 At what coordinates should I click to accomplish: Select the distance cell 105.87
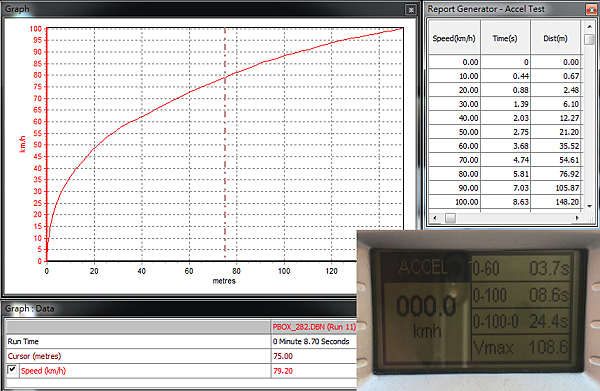(x=555, y=187)
